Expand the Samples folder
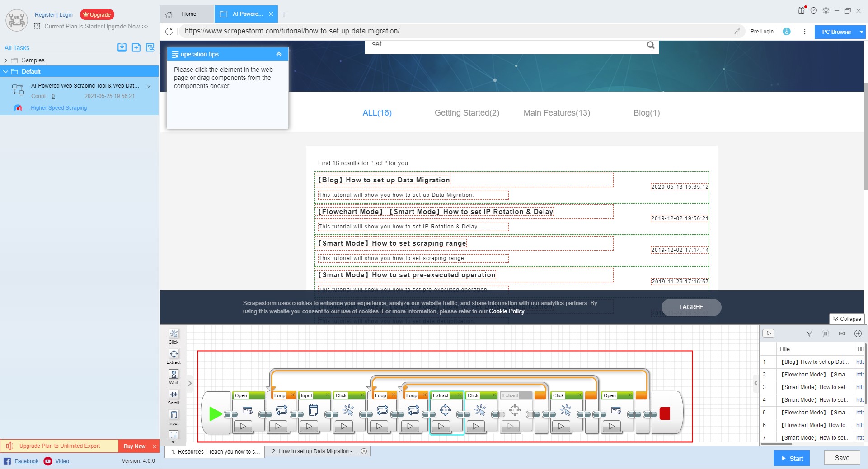 (5, 60)
